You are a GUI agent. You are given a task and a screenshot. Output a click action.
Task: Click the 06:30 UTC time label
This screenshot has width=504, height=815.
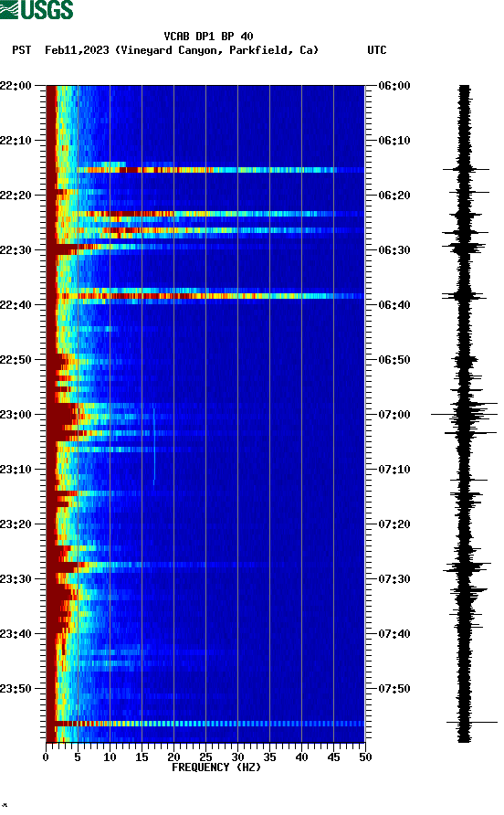pyautogui.click(x=394, y=250)
